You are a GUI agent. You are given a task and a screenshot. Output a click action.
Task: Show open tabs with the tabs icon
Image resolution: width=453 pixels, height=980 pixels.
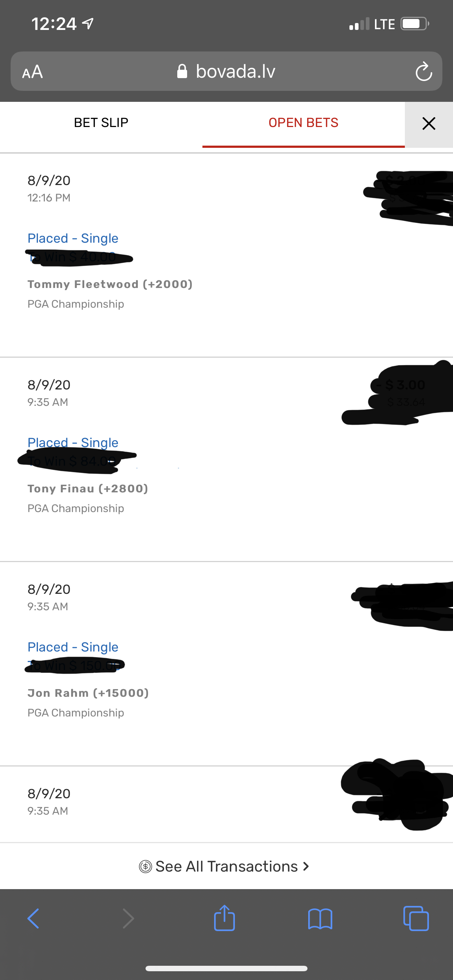point(416,918)
